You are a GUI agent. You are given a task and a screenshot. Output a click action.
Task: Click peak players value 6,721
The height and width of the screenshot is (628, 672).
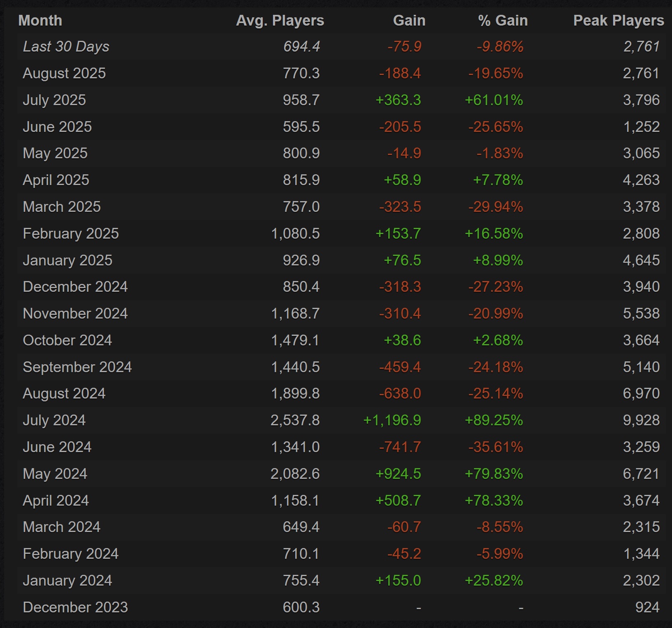coord(641,474)
